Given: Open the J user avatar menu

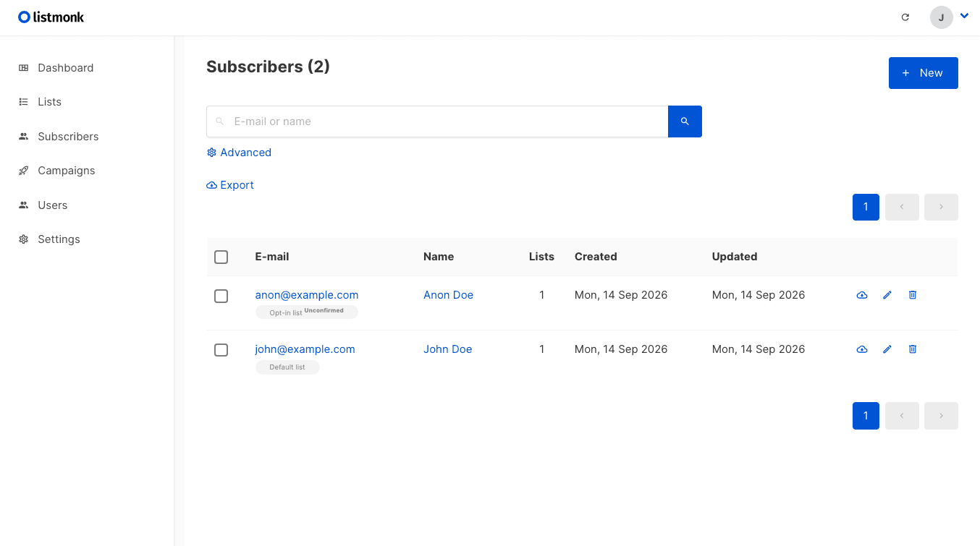Looking at the screenshot, I should pos(941,17).
